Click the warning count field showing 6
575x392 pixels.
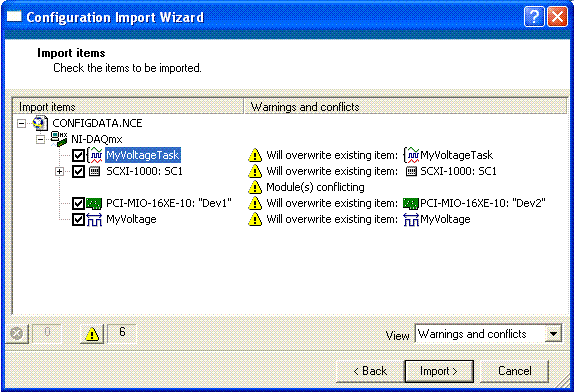pyautogui.click(x=122, y=334)
